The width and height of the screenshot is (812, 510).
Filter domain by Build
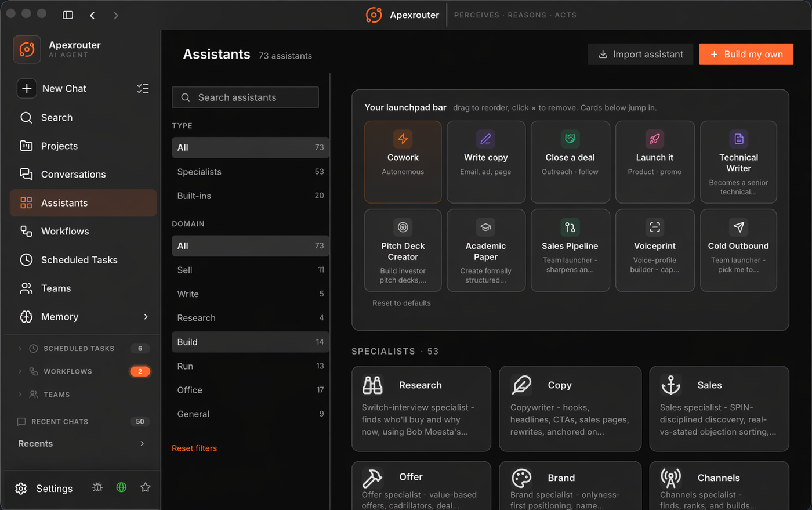tap(251, 342)
